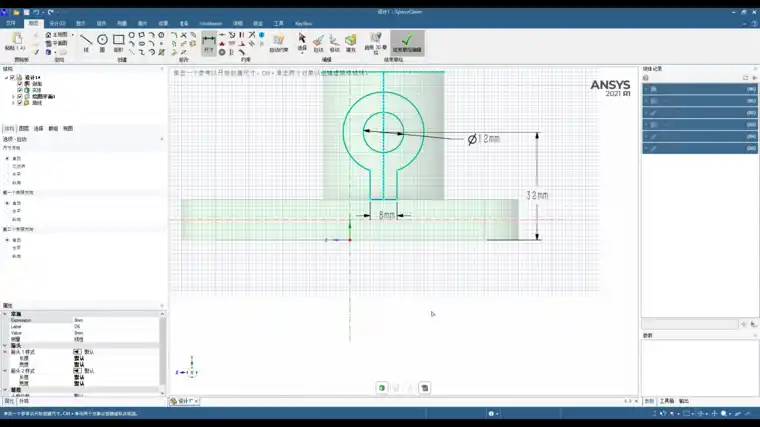Viewport: 760px width, 427px height.
Task: Switch to the Views panel tab
Action: [68, 128]
